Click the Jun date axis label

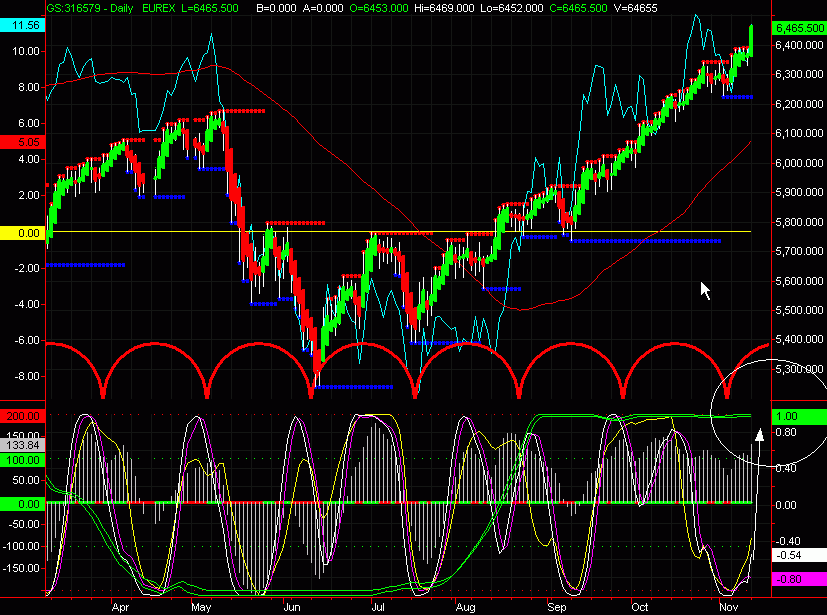(292, 607)
